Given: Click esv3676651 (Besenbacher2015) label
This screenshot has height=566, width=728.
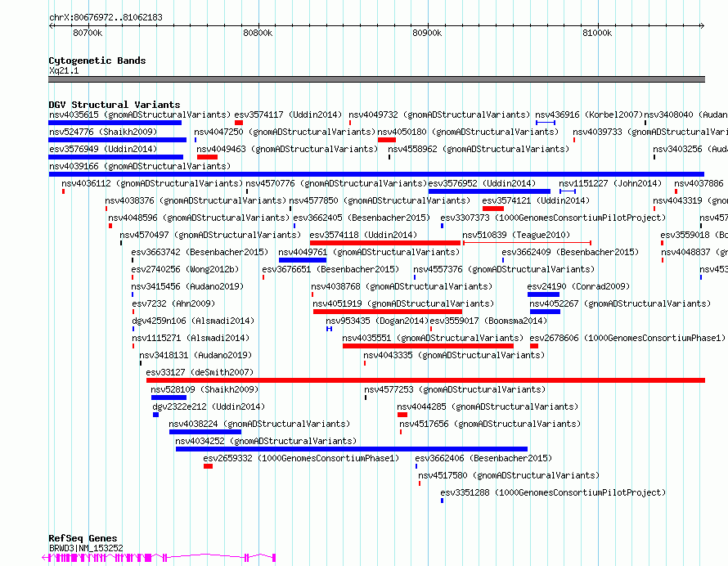Looking at the screenshot, I should [330, 269].
